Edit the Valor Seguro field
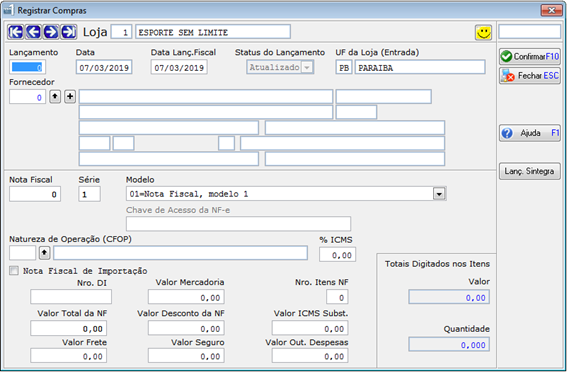 pos(186,356)
